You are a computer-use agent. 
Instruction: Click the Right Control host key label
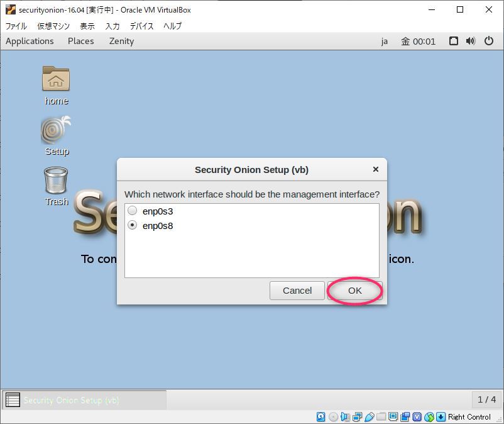coord(469,417)
